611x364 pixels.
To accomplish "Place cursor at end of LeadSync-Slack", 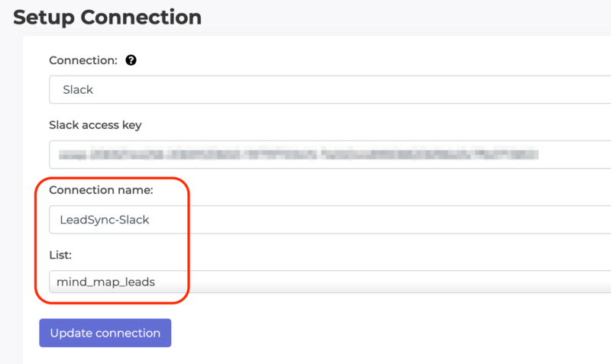I will coord(150,220).
